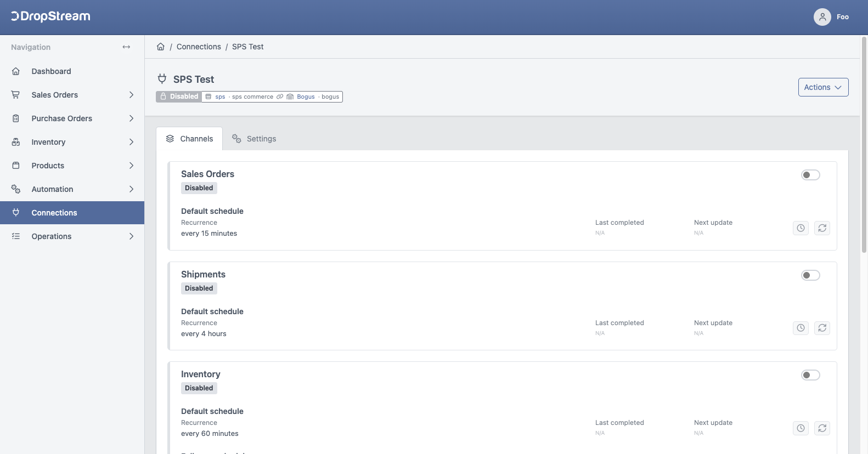Screen dimensions: 868x454
Task: Click the Dashboard home icon in sidebar
Action: 16,71
